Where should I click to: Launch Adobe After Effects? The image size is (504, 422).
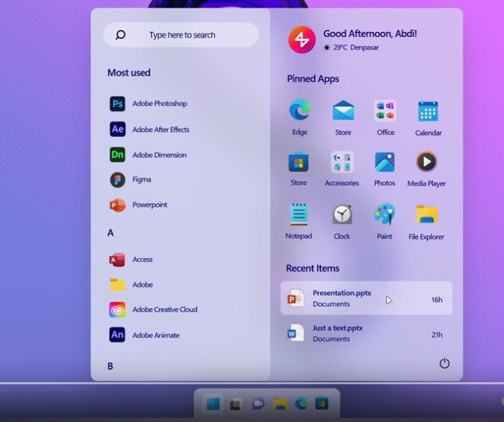tap(150, 129)
